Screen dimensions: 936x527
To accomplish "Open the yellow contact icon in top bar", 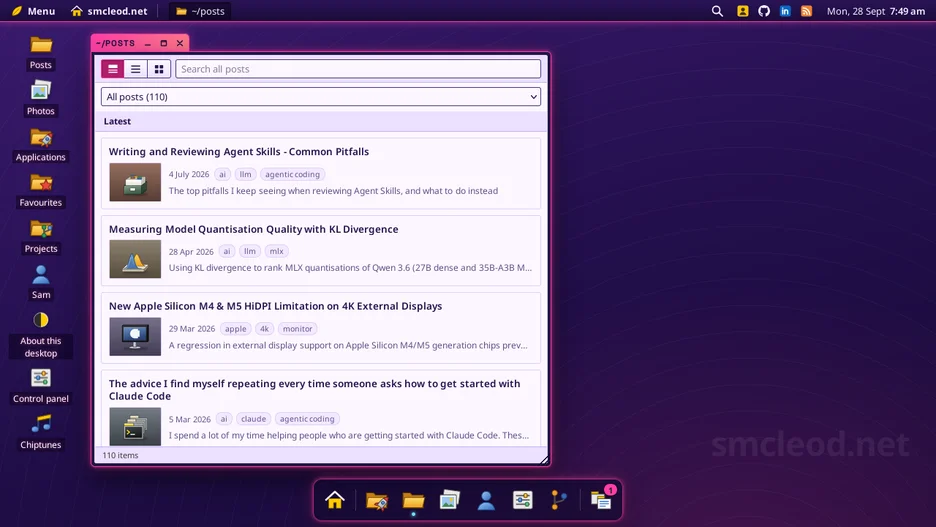I will click(x=743, y=11).
